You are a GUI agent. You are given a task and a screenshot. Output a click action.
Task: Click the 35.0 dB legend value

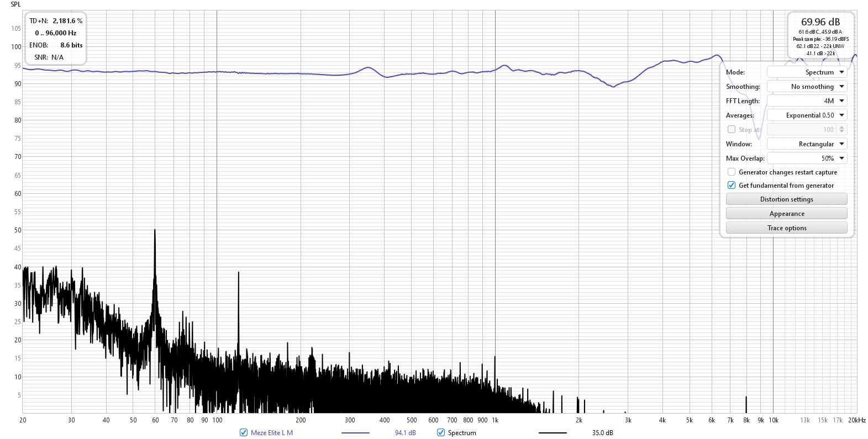coord(603,433)
